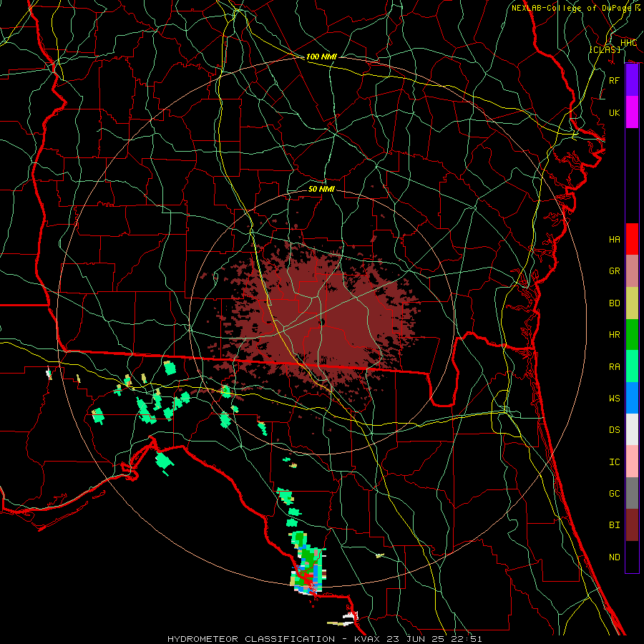Click the Hydrometeor Classification KVAX title text

coord(325,639)
